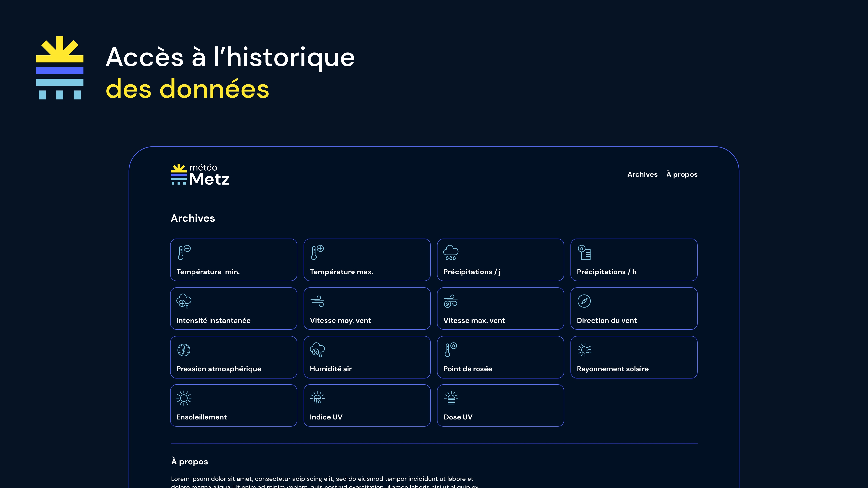Screen dimensions: 868x488
Task: Click the Archives section heading
Action: [193, 218]
